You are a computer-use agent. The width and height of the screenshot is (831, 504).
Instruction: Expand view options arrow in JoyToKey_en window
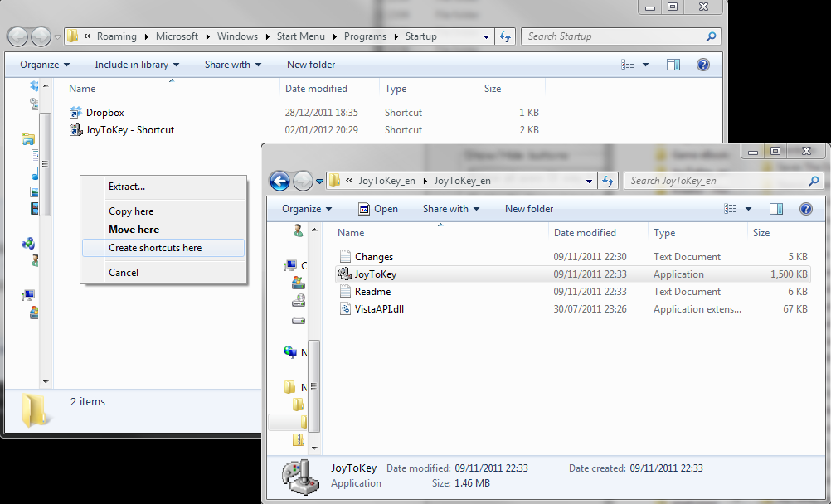tap(748, 209)
